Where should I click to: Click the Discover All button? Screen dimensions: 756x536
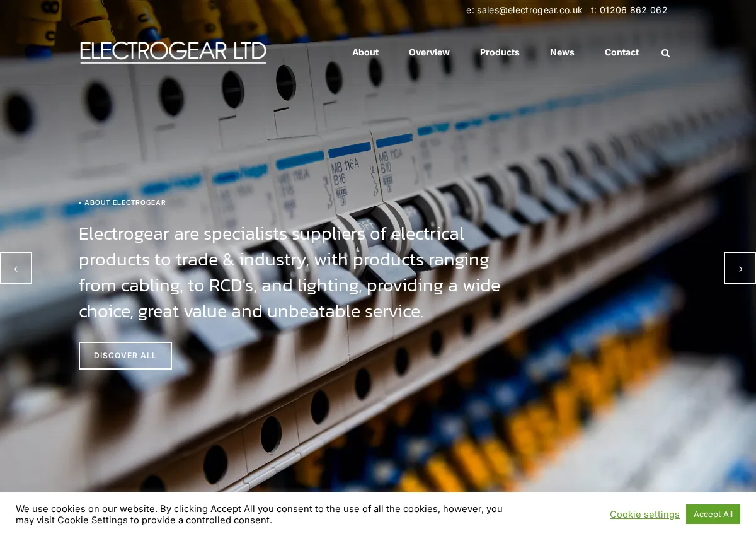(x=125, y=356)
